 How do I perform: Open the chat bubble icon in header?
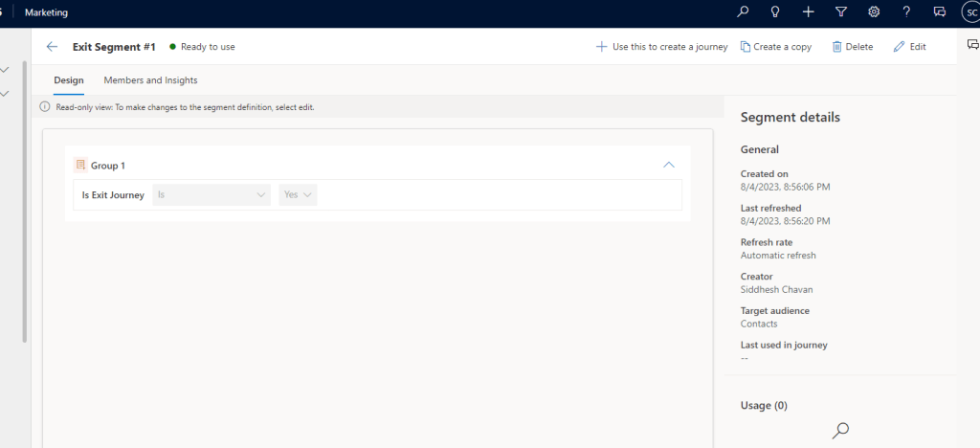[x=940, y=12]
